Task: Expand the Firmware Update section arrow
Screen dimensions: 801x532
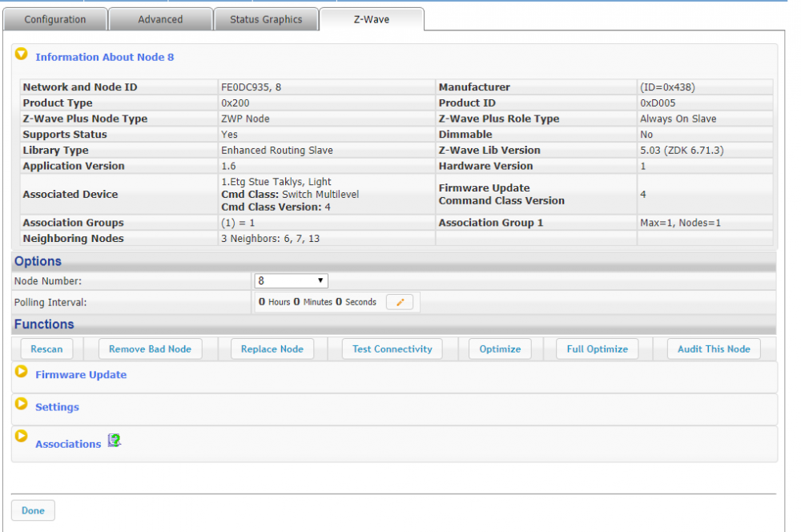Action: coord(22,373)
